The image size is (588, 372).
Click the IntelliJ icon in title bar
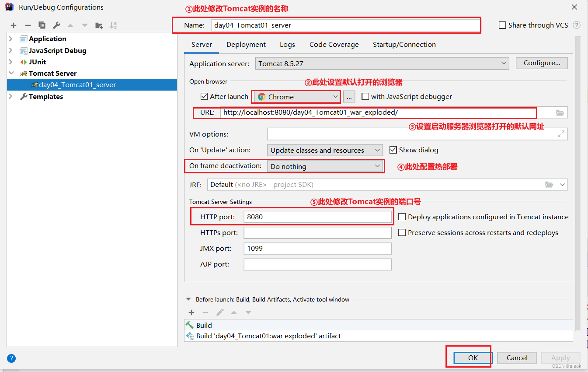(x=9, y=7)
